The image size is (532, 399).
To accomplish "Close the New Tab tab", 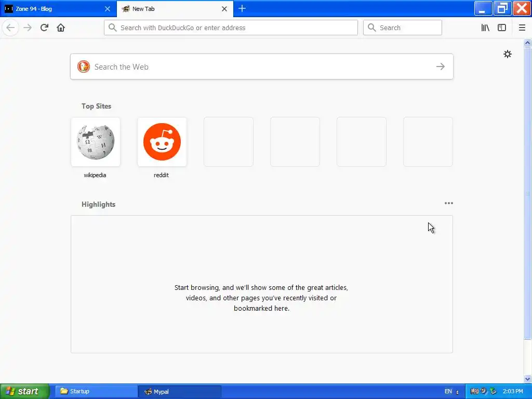I will pyautogui.click(x=224, y=9).
